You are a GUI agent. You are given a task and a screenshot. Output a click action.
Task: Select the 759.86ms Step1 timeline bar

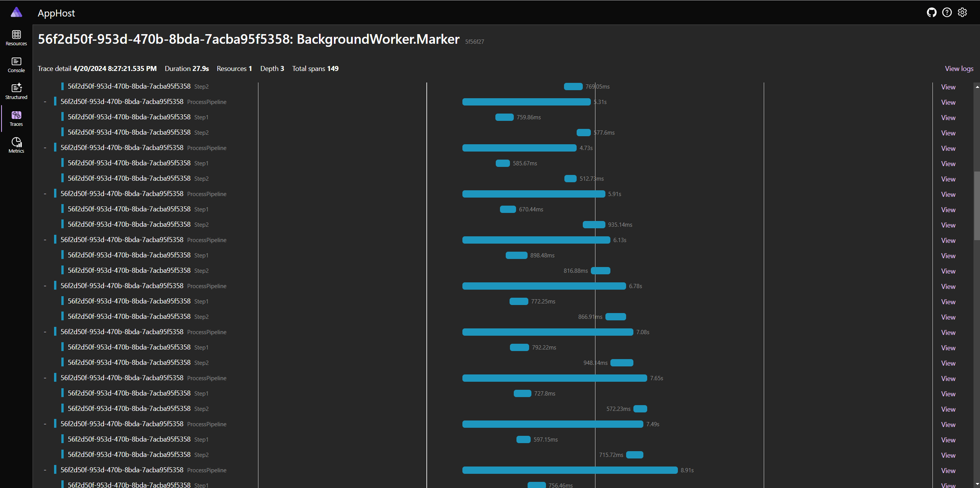click(x=505, y=117)
